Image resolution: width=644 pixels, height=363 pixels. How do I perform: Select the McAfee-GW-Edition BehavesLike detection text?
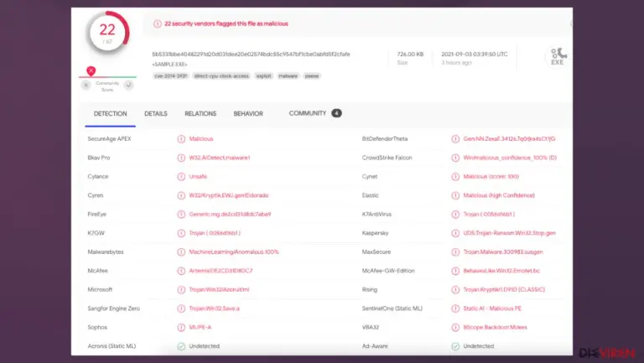(501, 271)
